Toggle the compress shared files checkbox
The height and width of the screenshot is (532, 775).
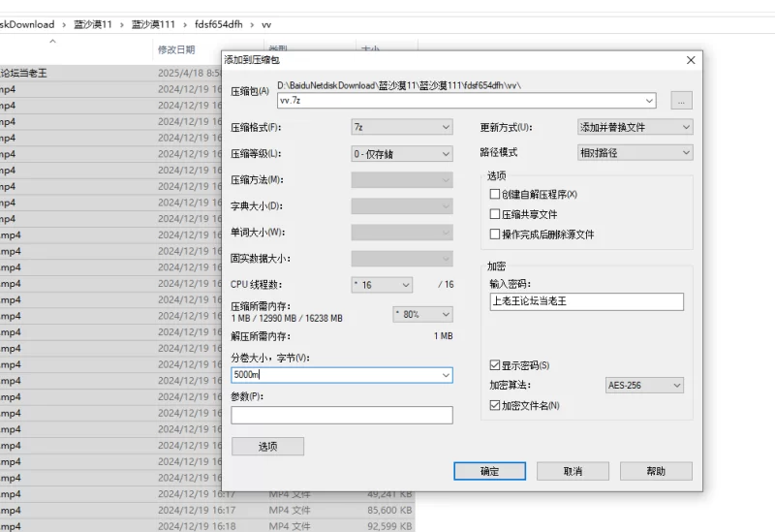(495, 214)
